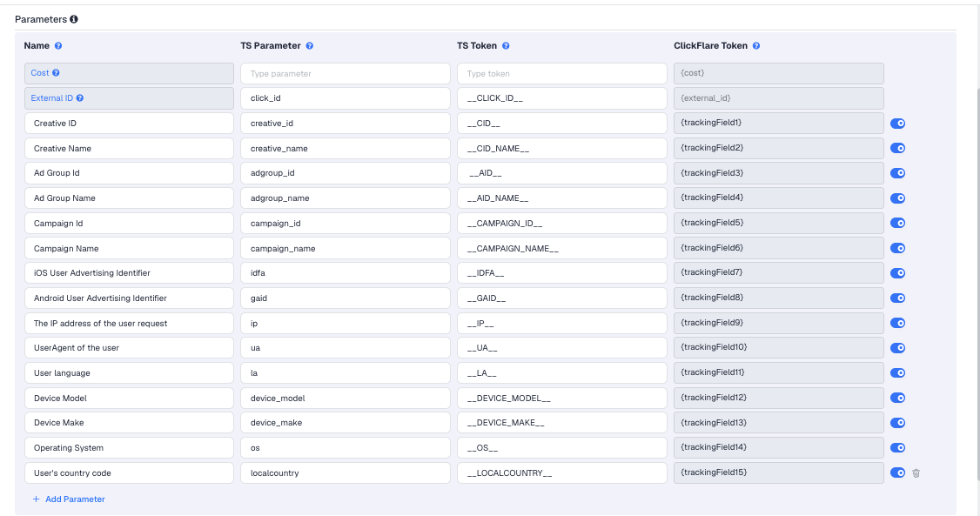This screenshot has width=980, height=516.
Task: Disable the UserAgent parameter switch
Action: coord(897,348)
